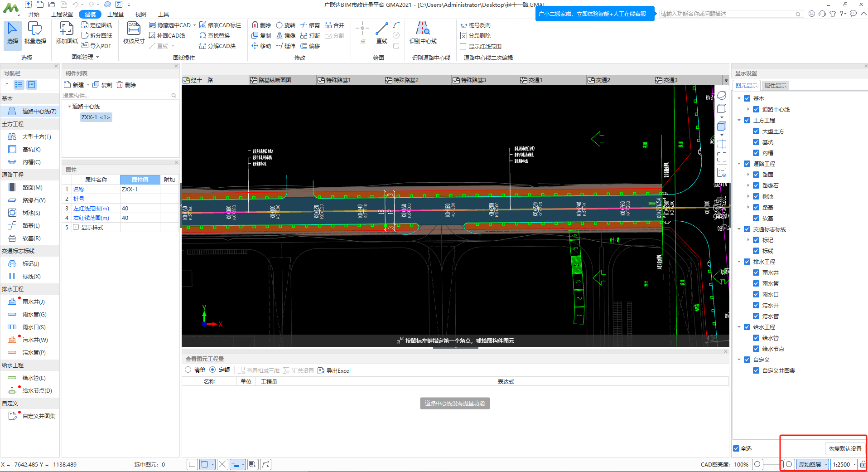The height and width of the screenshot is (472, 868).
Task: Open 添加图纸 to add a drawing
Action: pyautogui.click(x=67, y=34)
